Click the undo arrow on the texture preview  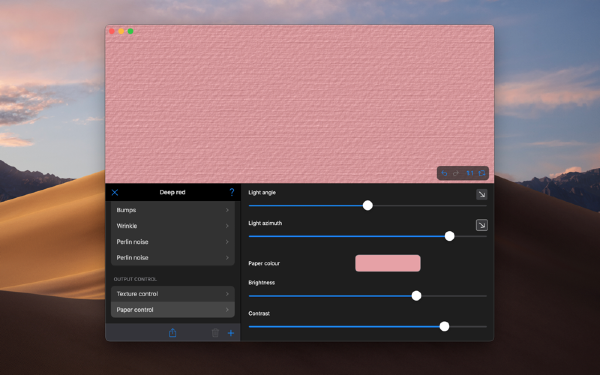pyautogui.click(x=444, y=173)
